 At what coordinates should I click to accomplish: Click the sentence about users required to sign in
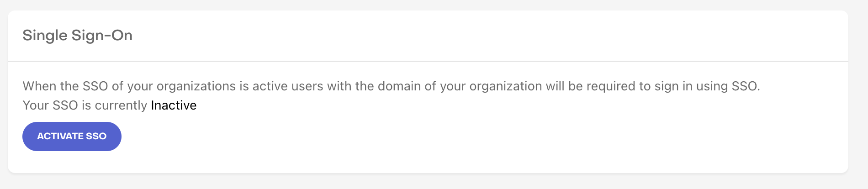[x=391, y=86]
